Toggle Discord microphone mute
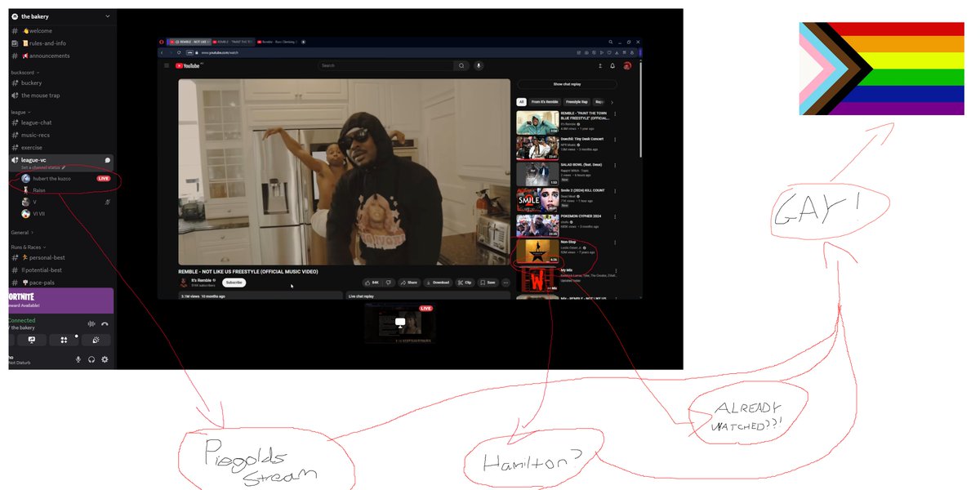Viewport: 980px width, 490px height. click(78, 359)
